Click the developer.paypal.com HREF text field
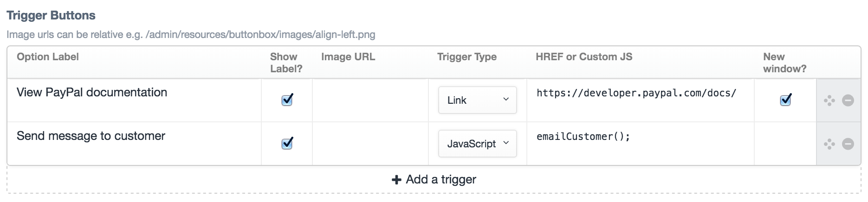Viewport: 868px width, 202px height. tap(636, 93)
